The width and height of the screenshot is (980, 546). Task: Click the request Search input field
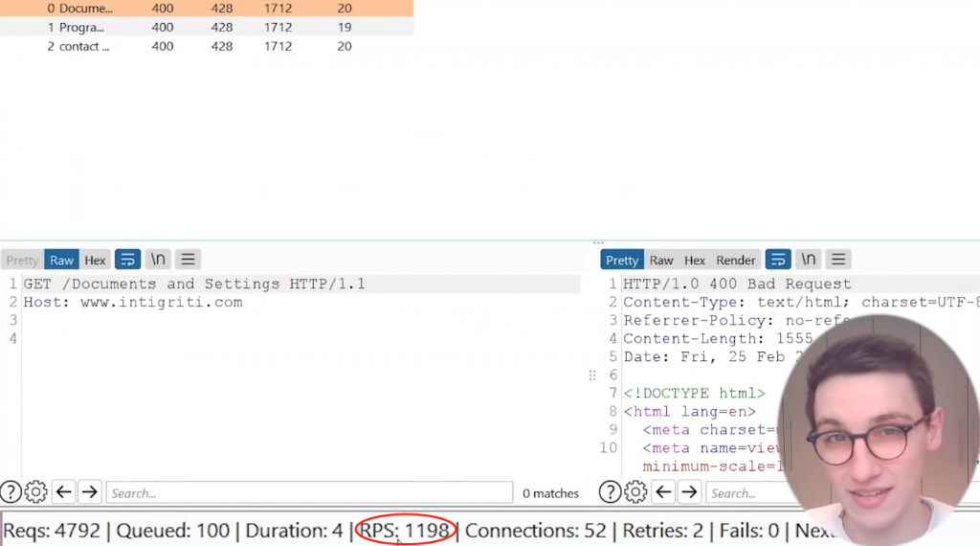pyautogui.click(x=309, y=493)
